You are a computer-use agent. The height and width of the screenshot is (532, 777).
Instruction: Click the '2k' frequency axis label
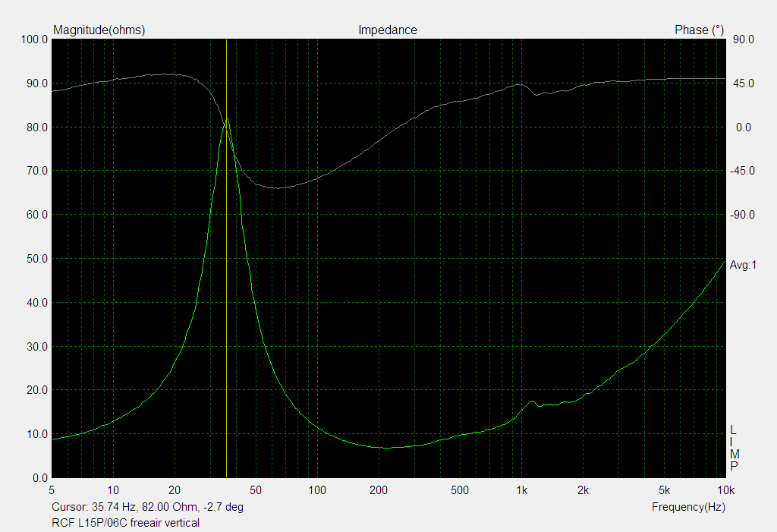point(583,491)
